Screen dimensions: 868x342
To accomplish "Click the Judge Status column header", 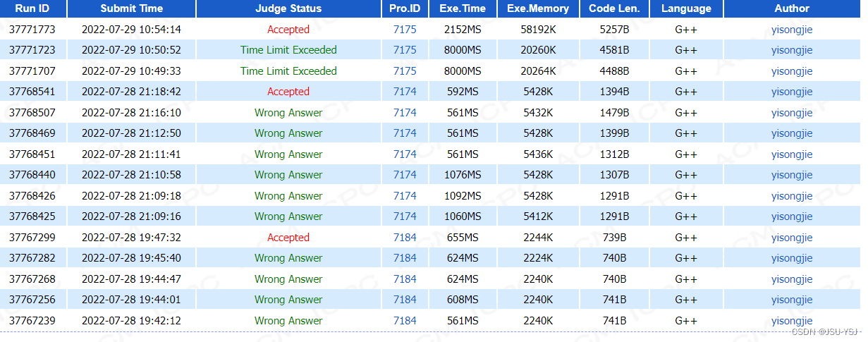I will point(288,8).
